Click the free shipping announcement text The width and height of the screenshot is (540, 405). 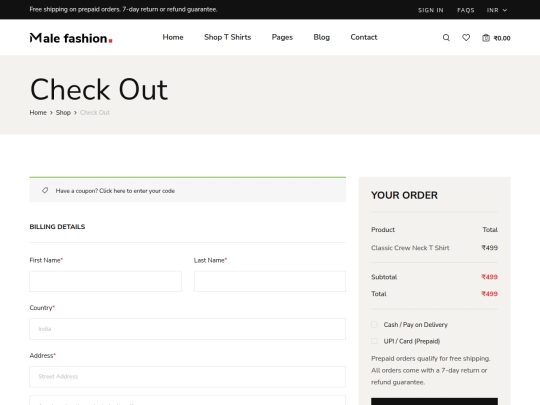pos(123,10)
